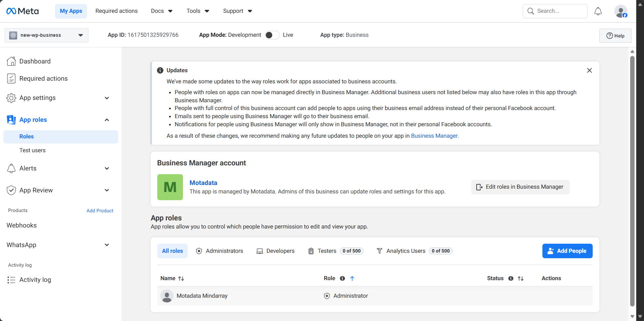Select Roles in the sidebar
Image resolution: width=644 pixels, height=321 pixels.
(61, 137)
